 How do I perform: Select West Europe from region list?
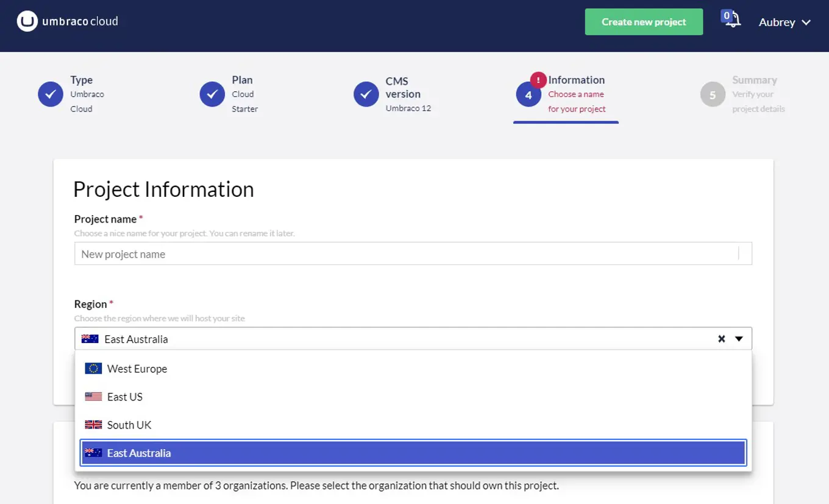click(x=137, y=369)
